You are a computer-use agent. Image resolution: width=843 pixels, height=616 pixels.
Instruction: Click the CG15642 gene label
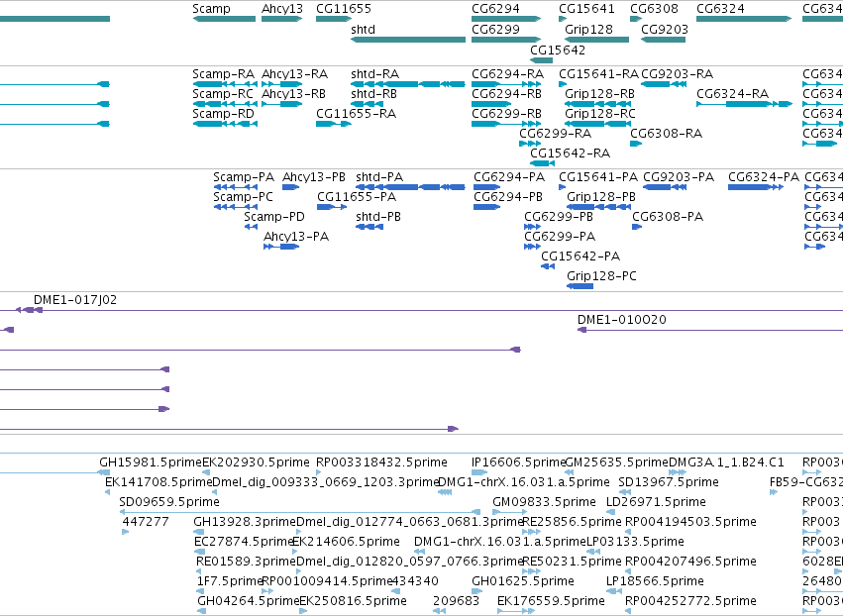[x=558, y=50]
